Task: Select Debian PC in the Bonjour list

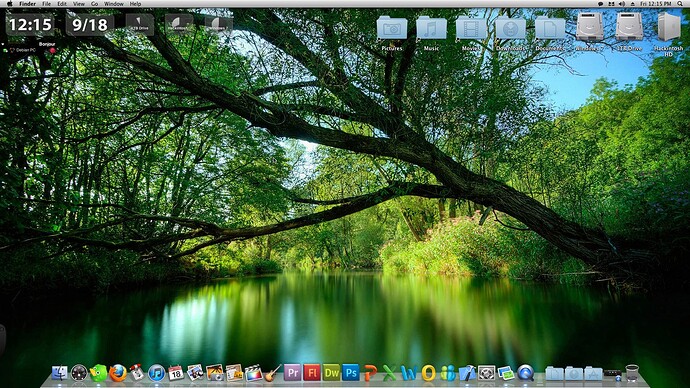Action: [26, 50]
